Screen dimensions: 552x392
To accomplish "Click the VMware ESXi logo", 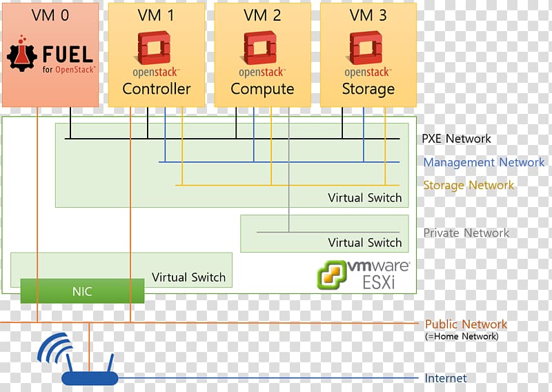I will click(364, 275).
